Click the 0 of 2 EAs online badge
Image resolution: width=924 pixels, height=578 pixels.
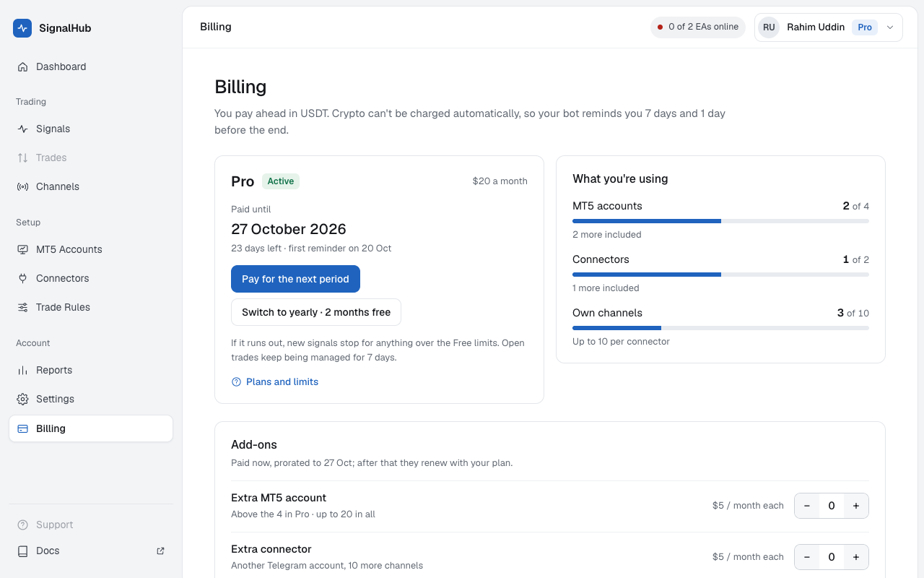pos(697,27)
